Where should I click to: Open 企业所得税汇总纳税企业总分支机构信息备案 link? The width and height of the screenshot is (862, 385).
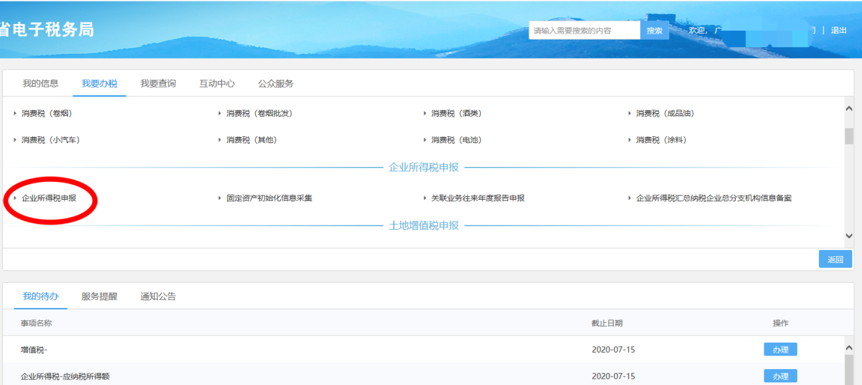pos(714,198)
